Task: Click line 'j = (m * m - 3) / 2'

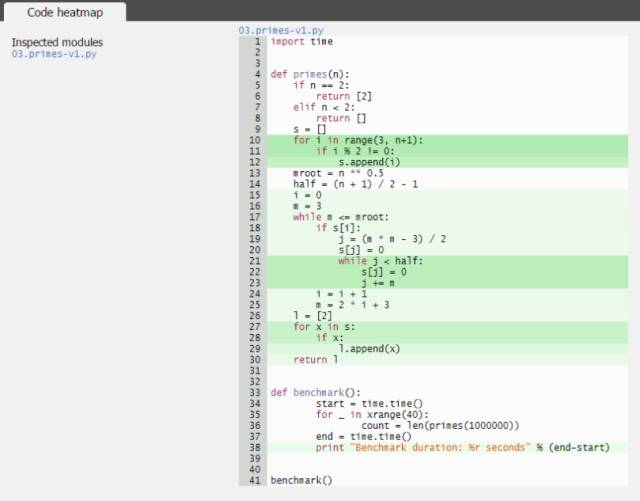Action: (x=392, y=239)
